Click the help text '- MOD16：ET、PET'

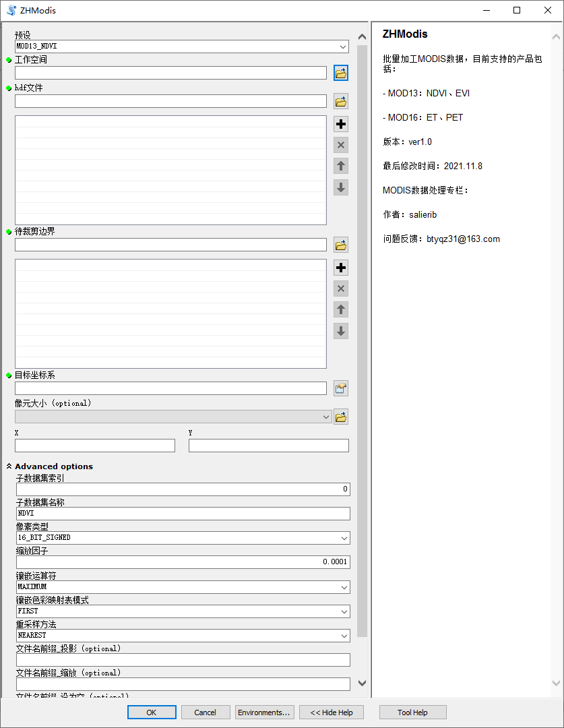tap(423, 117)
